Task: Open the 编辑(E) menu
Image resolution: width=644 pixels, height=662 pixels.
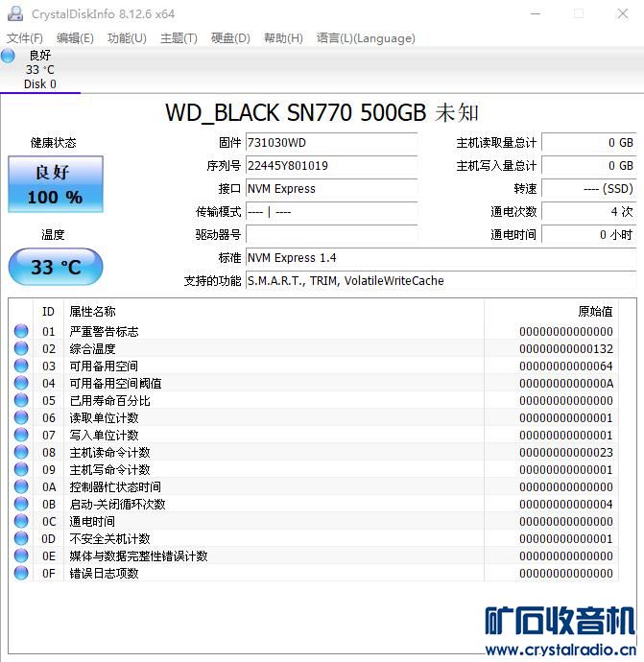Action: 75,38
